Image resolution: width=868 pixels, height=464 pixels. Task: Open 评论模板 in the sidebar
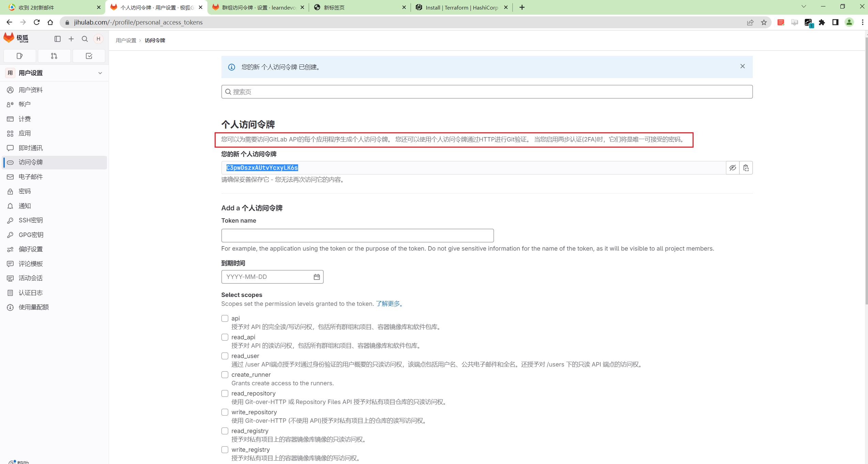[x=55, y=264]
